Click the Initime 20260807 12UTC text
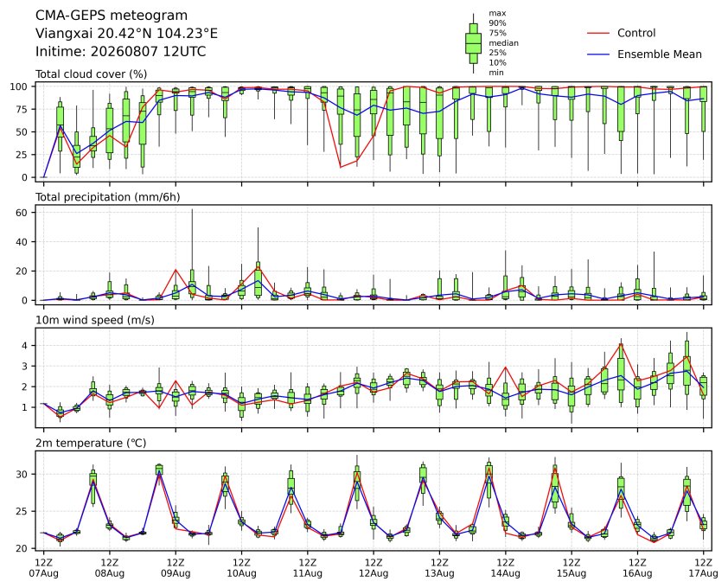The height and width of the screenshot is (588, 728). [121, 51]
